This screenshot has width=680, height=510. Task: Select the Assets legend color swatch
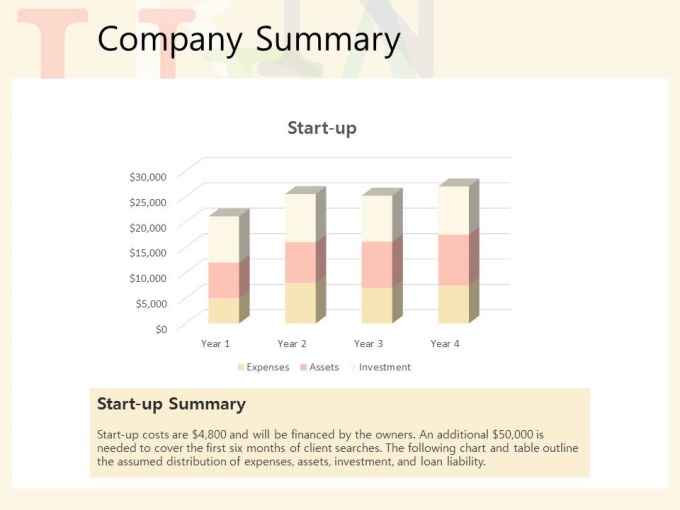click(x=304, y=368)
